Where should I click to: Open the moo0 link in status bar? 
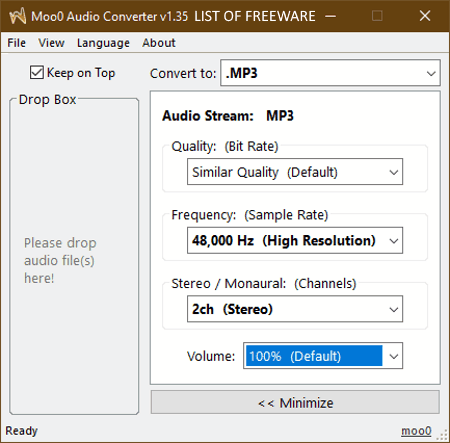[416, 431]
